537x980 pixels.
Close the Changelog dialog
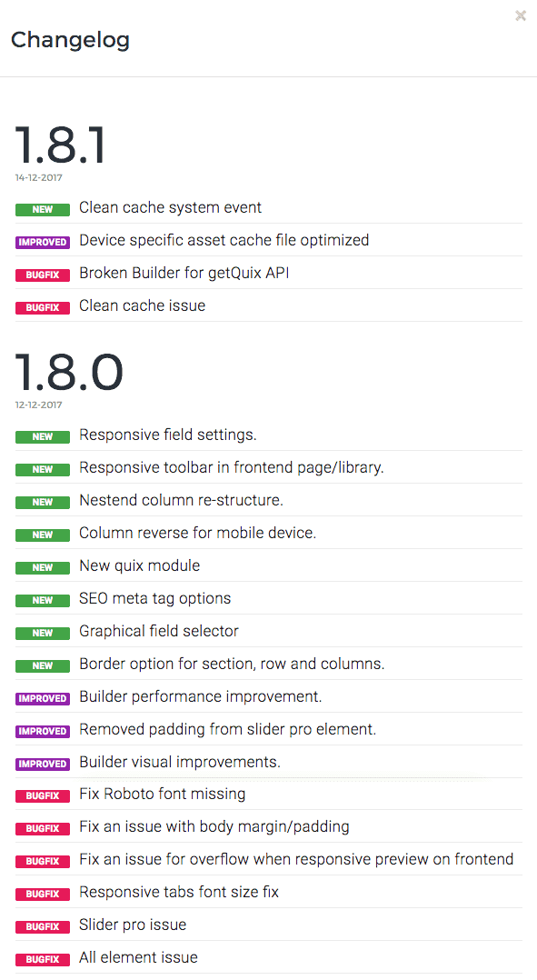(521, 15)
